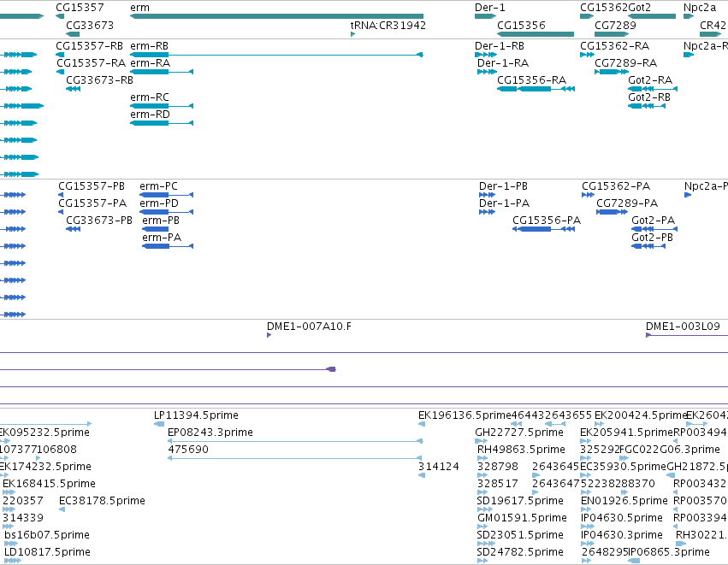This screenshot has width=728, height=565.
Task: Click protein CG15356-PA
Action: click(547, 221)
